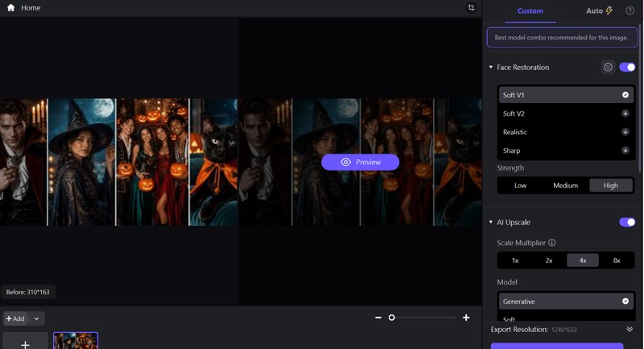Collapse the AI Upscale section arrow
This screenshot has width=644, height=349.
tap(491, 222)
